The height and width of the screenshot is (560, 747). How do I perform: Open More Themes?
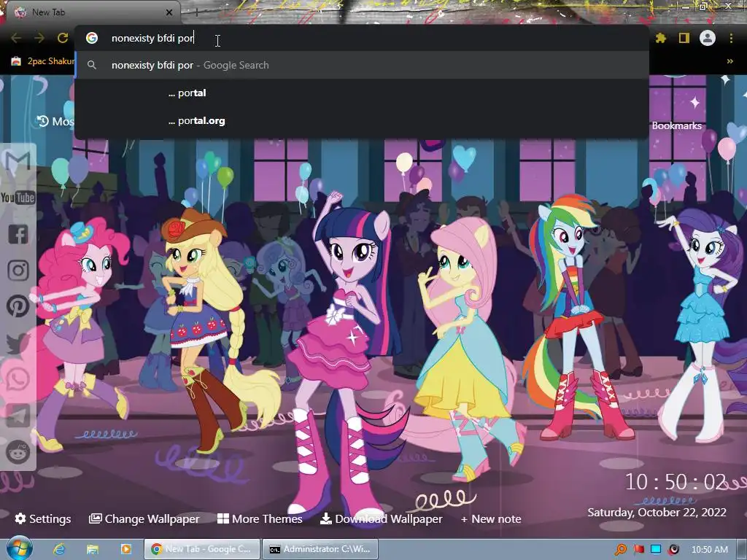(260, 518)
